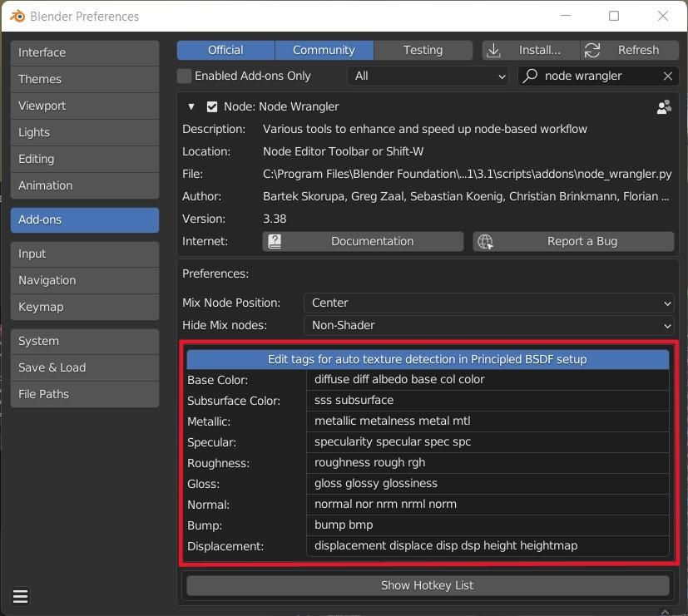Open the Mix Node Position dropdown

pyautogui.click(x=489, y=303)
